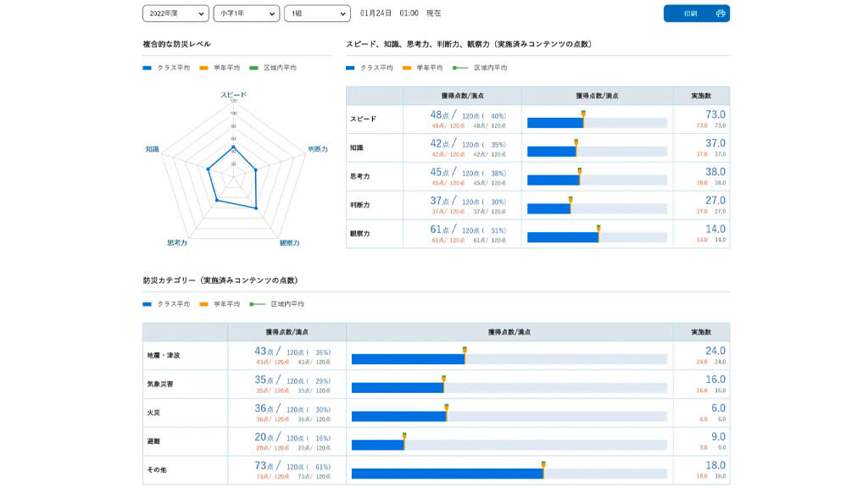
Task: Click the 地震・津波 category row label
Action: tap(164, 355)
